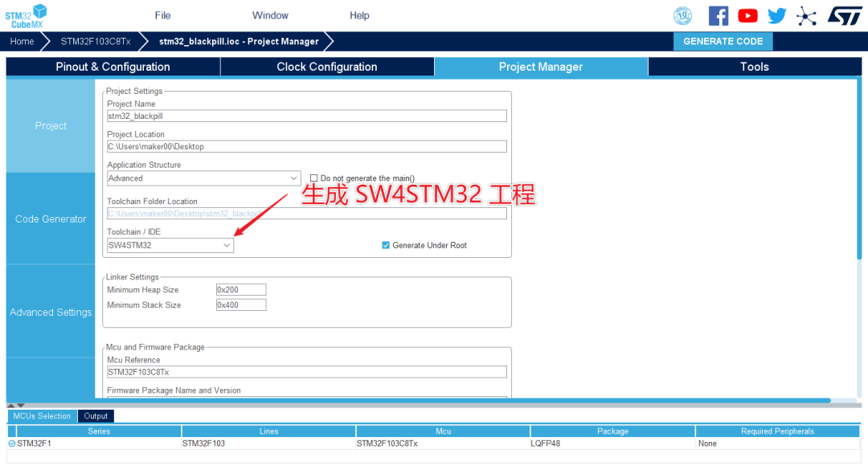This screenshot has height=470, width=868.
Task: Select the Project side section
Action: point(51,125)
